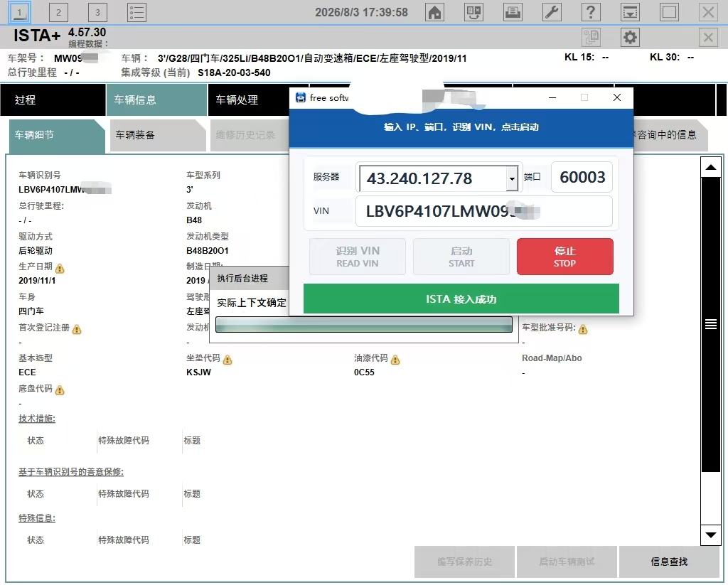Minimize the free software popup window
Image resolution: width=728 pixels, height=585 pixels.
[552, 97]
